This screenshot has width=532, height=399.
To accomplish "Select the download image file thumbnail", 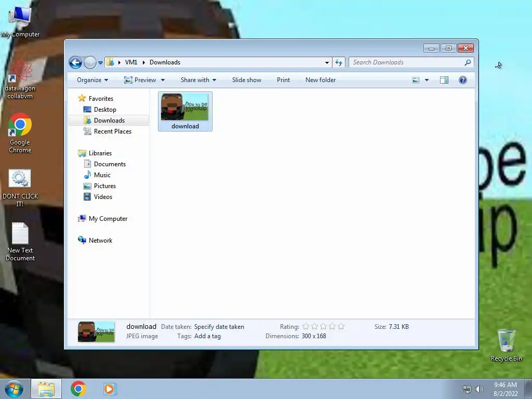I will pyautogui.click(x=185, y=111).
